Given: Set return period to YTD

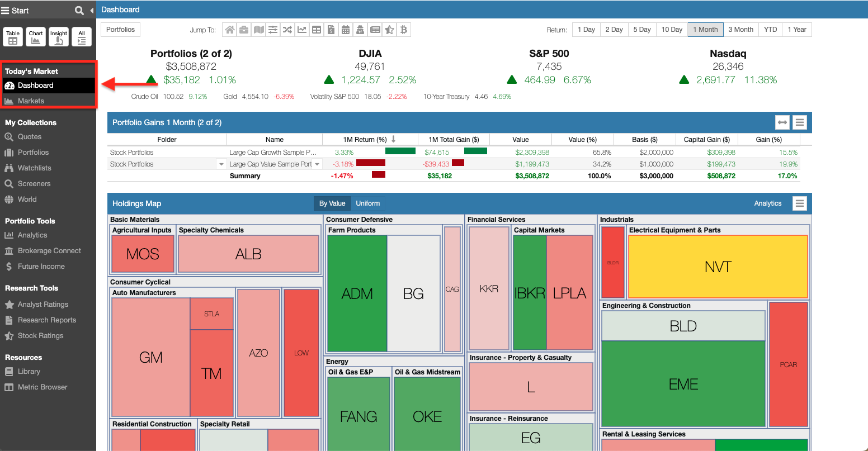Looking at the screenshot, I should 771,30.
